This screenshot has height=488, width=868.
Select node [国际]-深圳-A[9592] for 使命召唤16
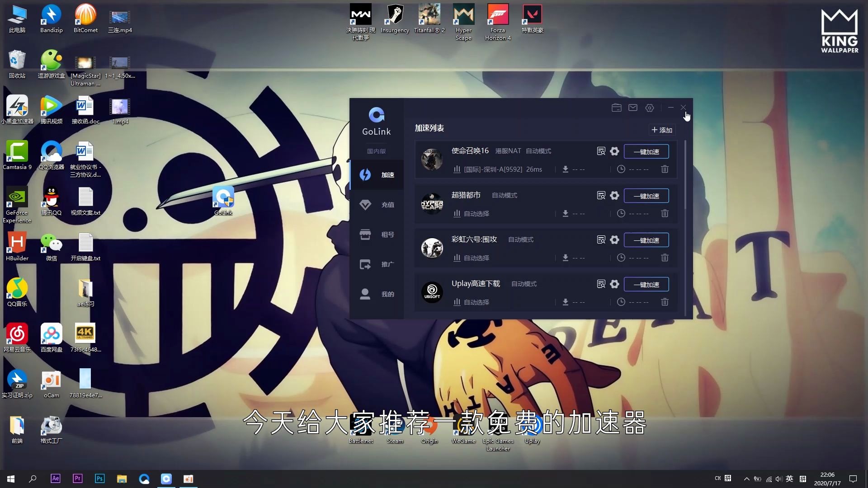[497, 169]
